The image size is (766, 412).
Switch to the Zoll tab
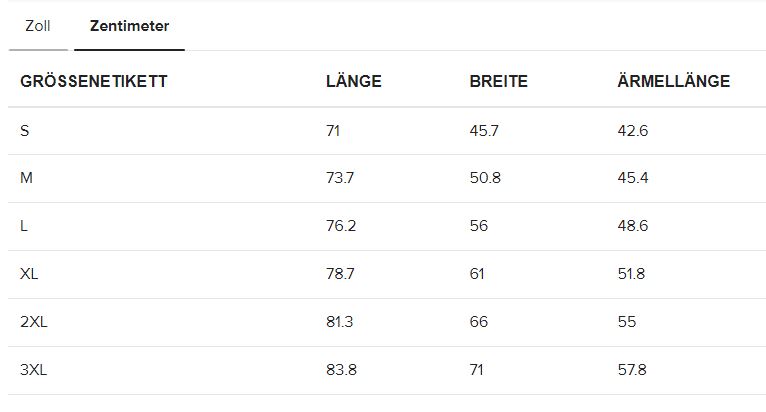[x=38, y=26]
